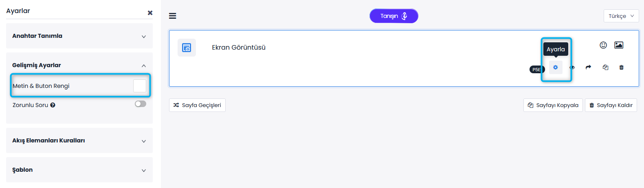Click the Ekran Görüntüsü element type icon
This screenshot has width=644, height=188.
click(x=187, y=48)
